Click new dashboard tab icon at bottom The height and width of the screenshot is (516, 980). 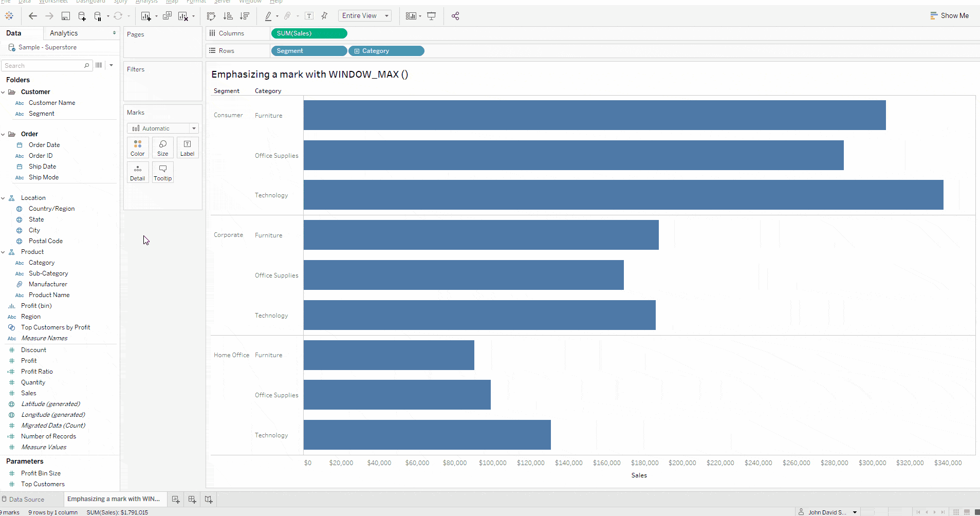pyautogui.click(x=192, y=499)
